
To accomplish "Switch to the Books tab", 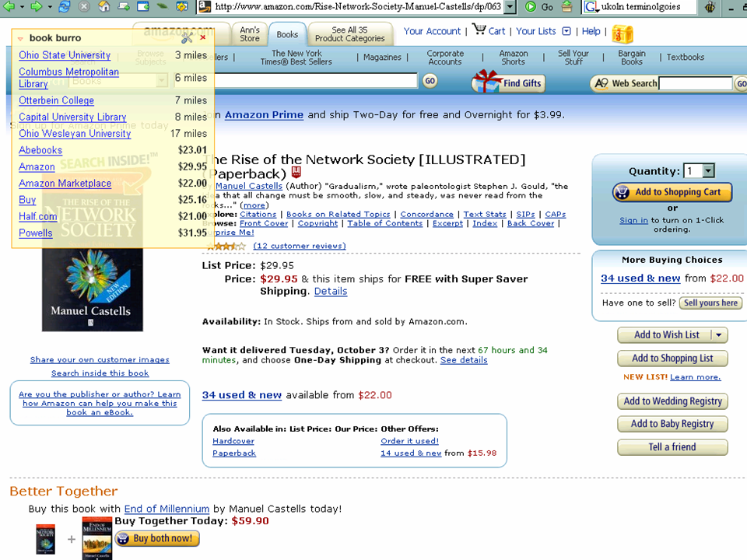I will [x=287, y=34].
